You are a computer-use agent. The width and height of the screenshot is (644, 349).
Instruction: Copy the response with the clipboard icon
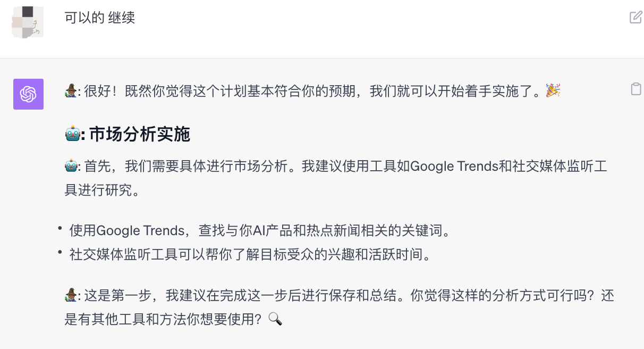pos(635,89)
